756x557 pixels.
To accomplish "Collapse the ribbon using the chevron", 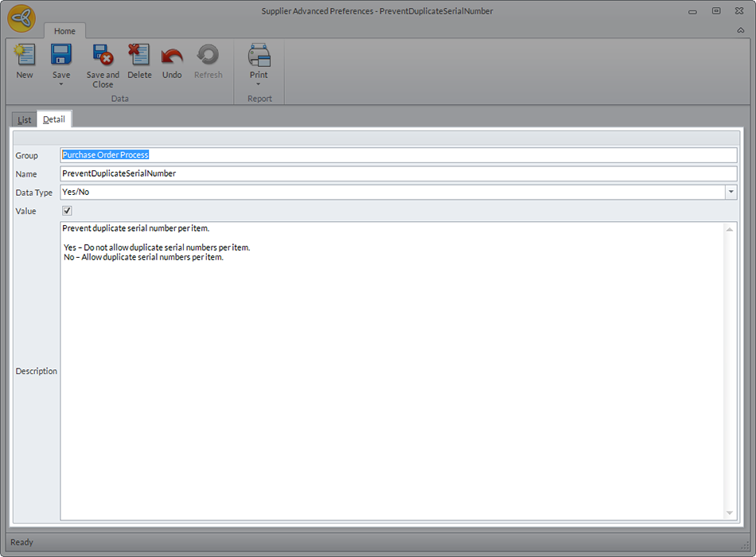I will 740,30.
